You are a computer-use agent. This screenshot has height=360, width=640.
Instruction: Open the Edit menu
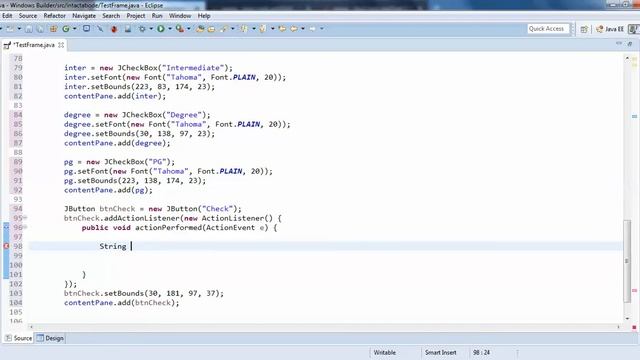point(7,16)
